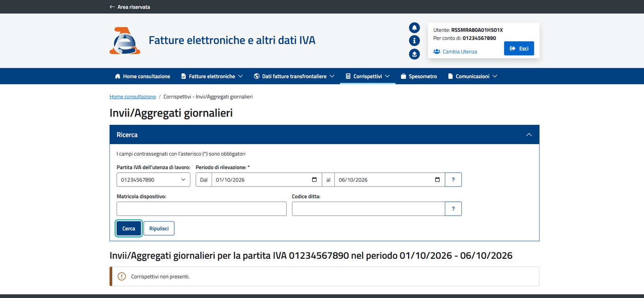
Task: Click Cambia Utenza link
Action: pyautogui.click(x=460, y=52)
